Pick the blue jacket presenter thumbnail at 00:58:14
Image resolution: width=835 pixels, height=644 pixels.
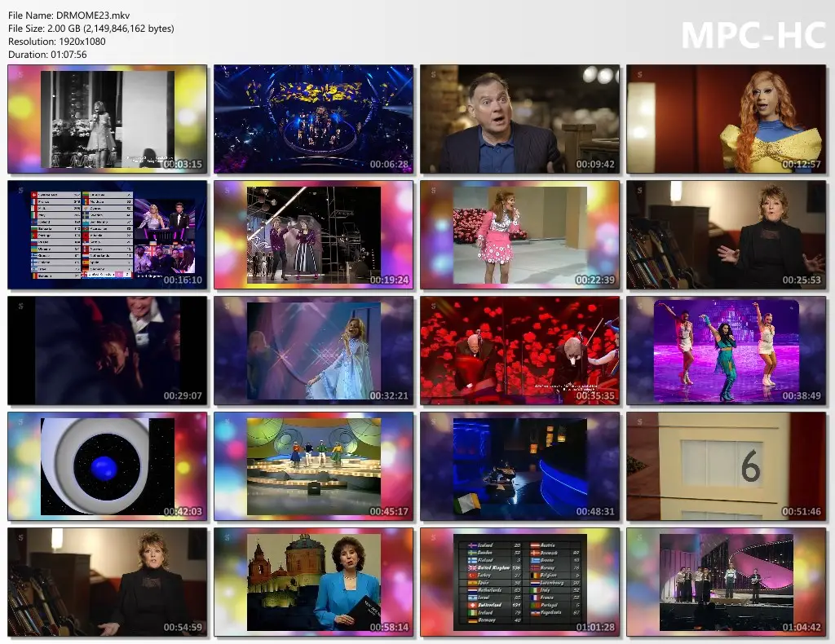tap(314, 582)
